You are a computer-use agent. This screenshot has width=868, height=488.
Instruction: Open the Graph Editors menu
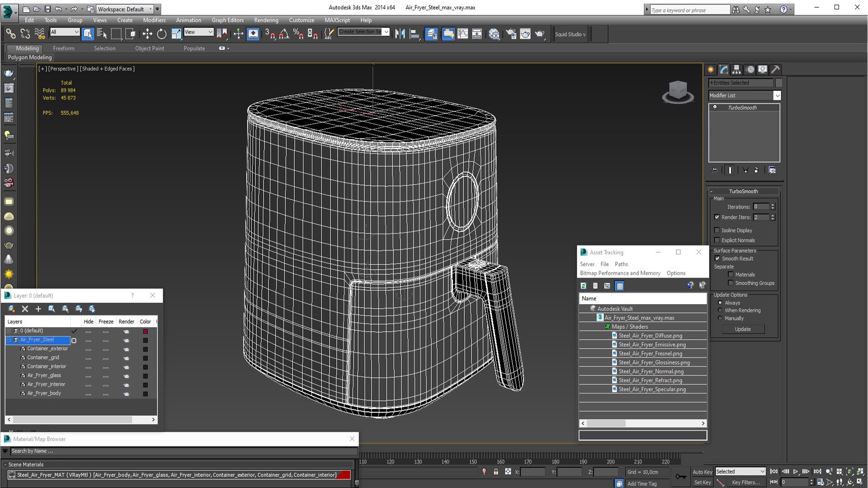click(227, 20)
